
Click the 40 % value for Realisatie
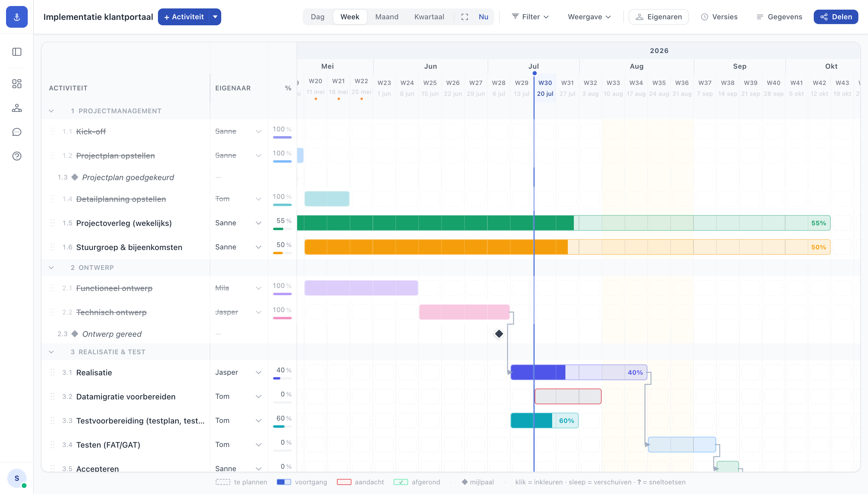coord(283,370)
